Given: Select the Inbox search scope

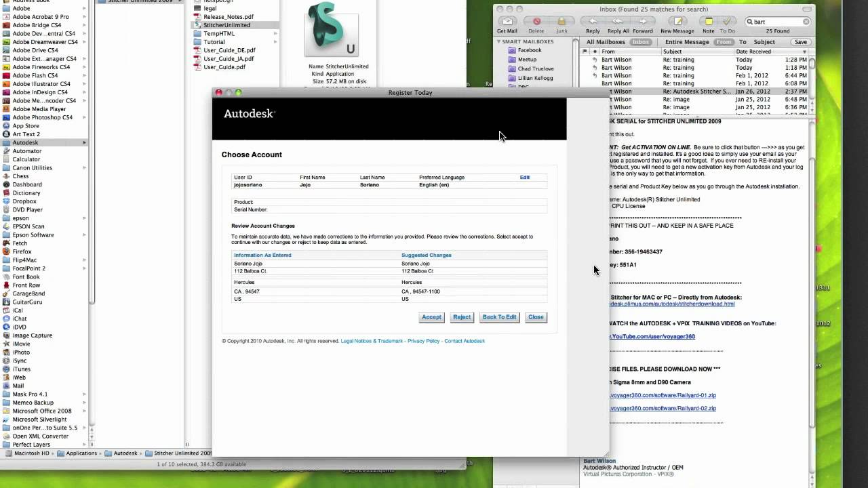Looking at the screenshot, I should tap(640, 42).
